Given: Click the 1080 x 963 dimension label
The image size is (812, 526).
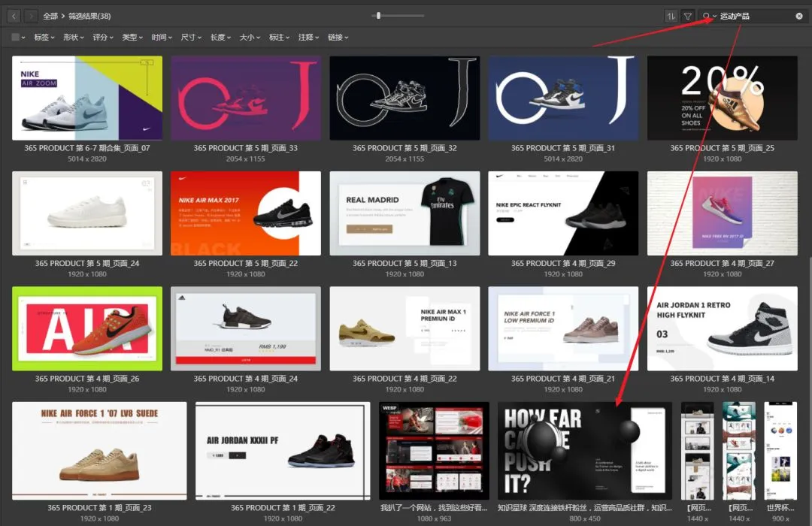Looking at the screenshot, I should pos(434,518).
